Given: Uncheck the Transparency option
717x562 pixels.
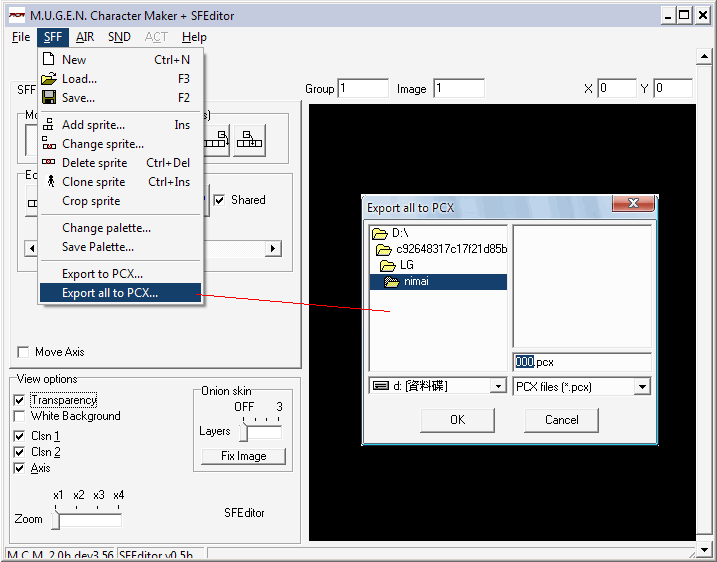Looking at the screenshot, I should 19,400.
